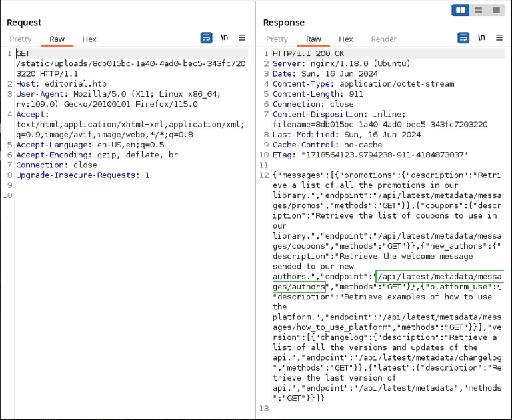Switch Response view to Pretty tab

point(277,39)
